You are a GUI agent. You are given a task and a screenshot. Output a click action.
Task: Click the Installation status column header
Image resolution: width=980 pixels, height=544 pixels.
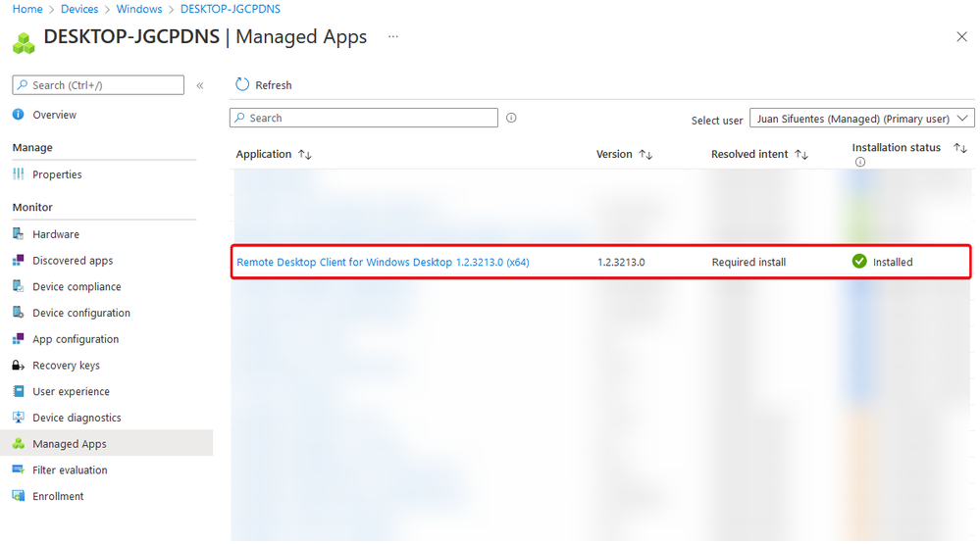[896, 147]
